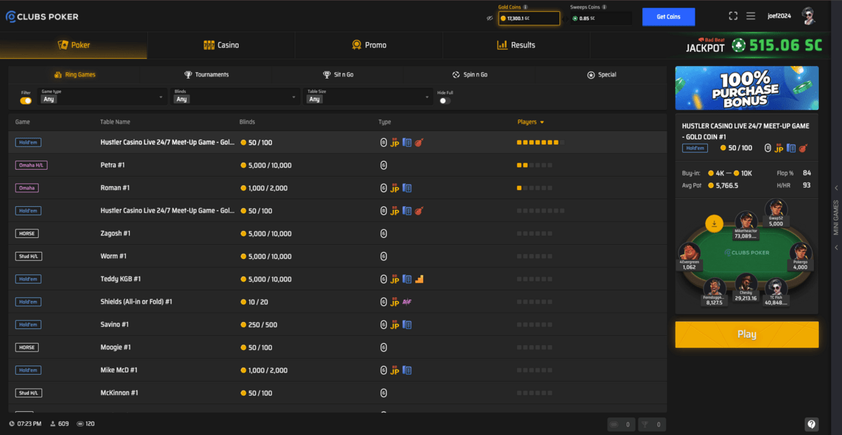The height and width of the screenshot is (435, 842).
Task: Click the JP jackpot icon in Roman #1 row
Action: coord(395,188)
